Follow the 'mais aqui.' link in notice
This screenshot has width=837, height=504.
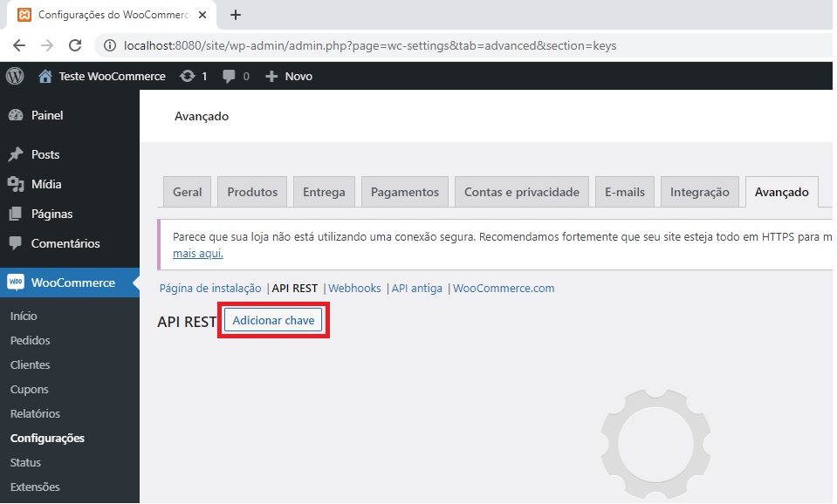198,254
